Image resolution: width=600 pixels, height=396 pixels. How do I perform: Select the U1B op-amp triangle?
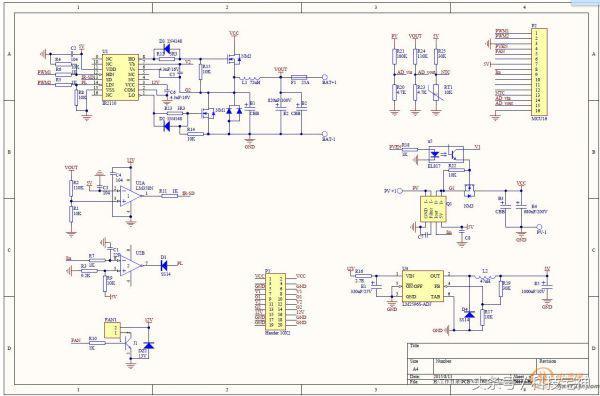pyautogui.click(x=130, y=265)
